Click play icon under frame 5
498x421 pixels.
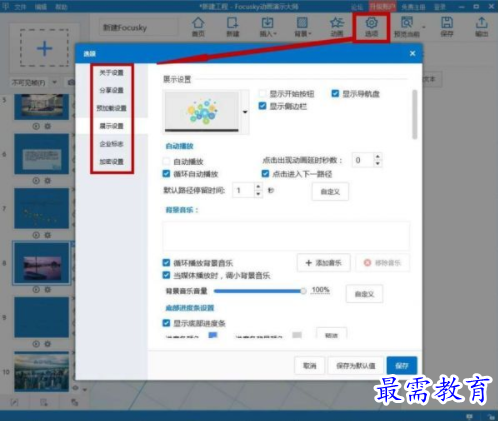[x=36, y=126]
